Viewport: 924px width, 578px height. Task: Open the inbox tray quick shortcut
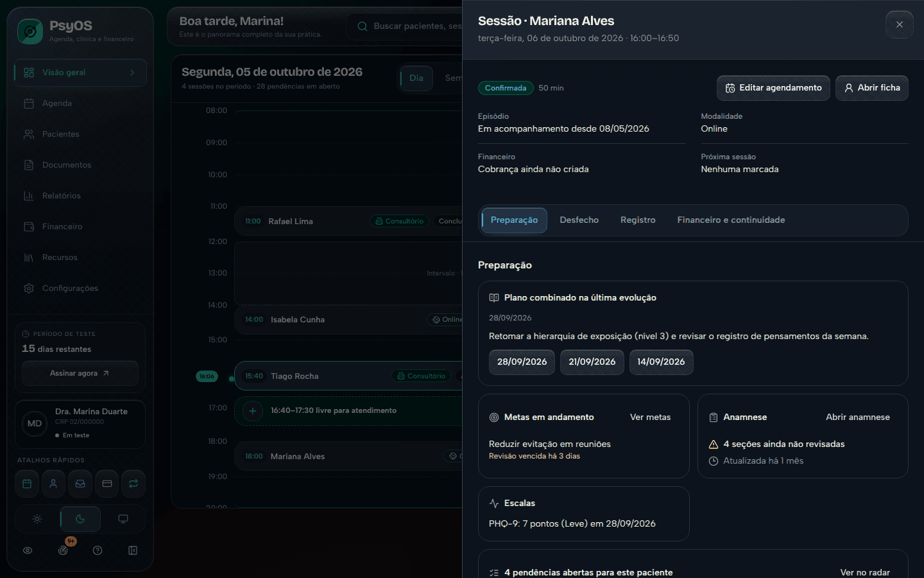tap(80, 484)
